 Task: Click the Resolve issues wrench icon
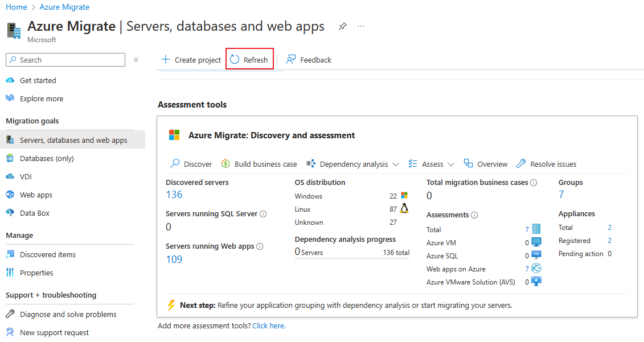pyautogui.click(x=521, y=164)
